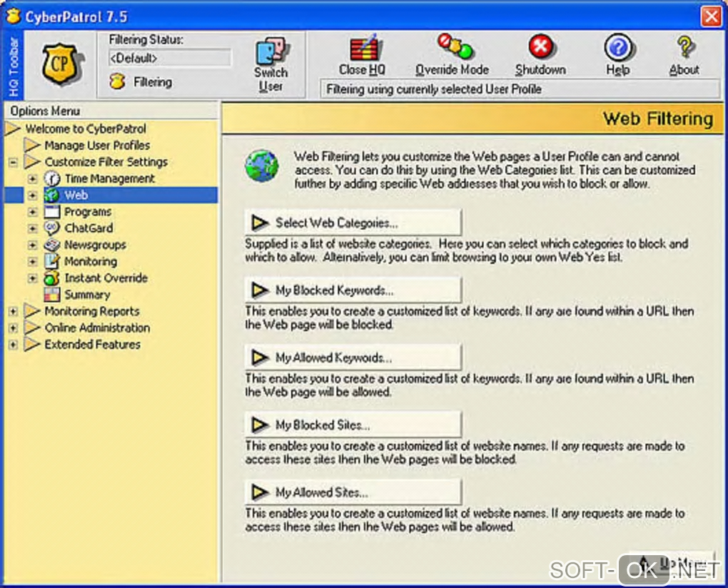Image resolution: width=728 pixels, height=588 pixels.
Task: Expand the Programs tree node
Action: tap(33, 212)
